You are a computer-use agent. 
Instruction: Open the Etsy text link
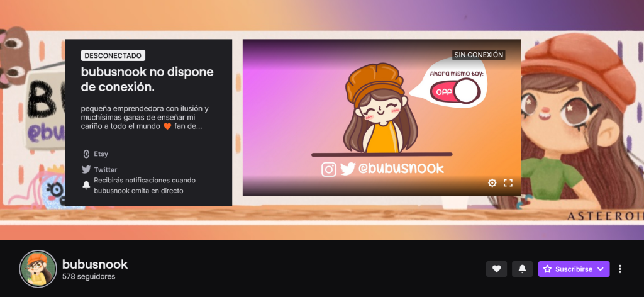pos(101,154)
